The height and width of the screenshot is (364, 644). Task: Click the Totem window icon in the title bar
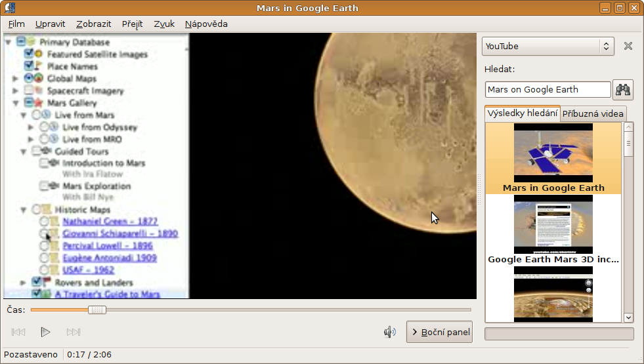tap(11, 8)
